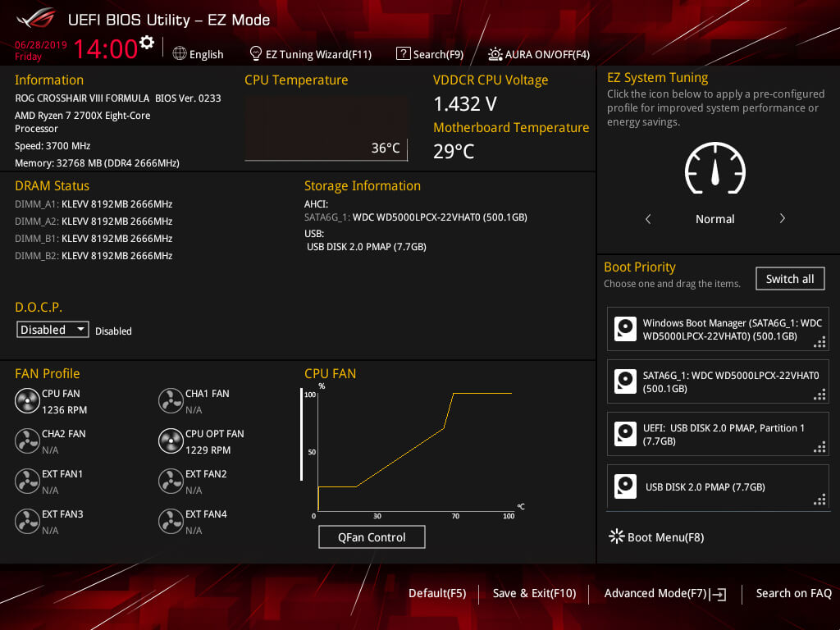Open Boot Menu (F8)
This screenshot has height=630, width=840.
[656, 537]
